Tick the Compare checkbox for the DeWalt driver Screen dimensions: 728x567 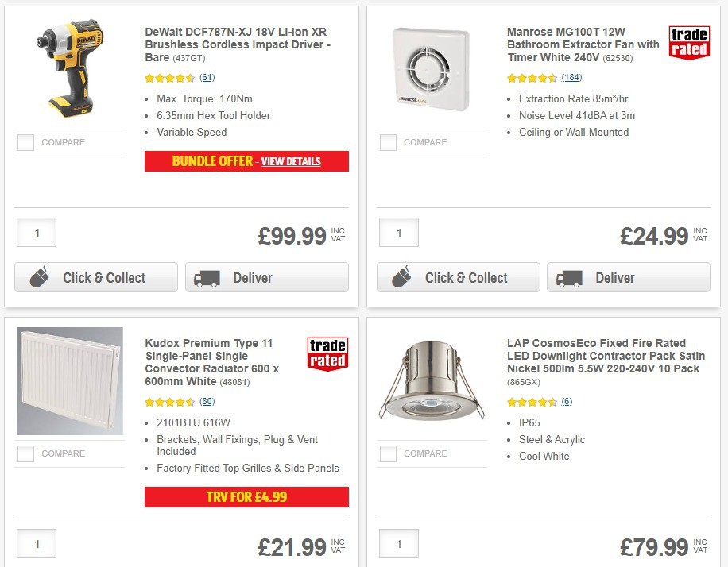(25, 142)
